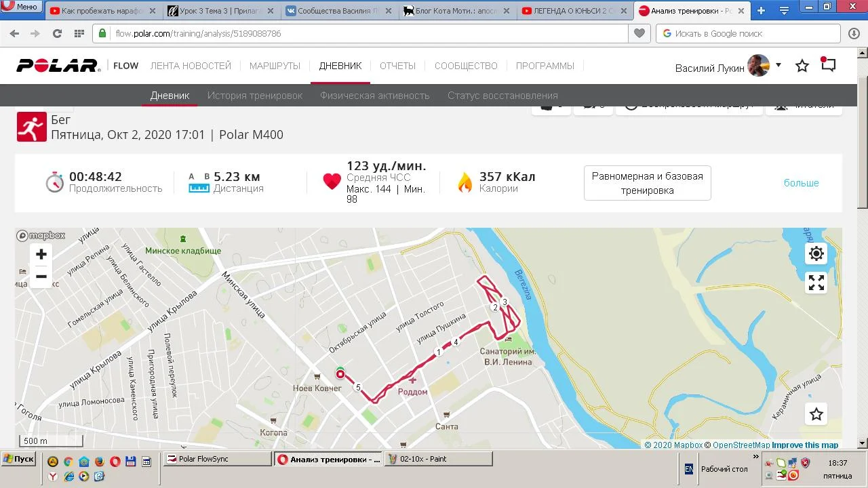Expand details with больше link
Screen dimensions: 868x488
pos(802,183)
